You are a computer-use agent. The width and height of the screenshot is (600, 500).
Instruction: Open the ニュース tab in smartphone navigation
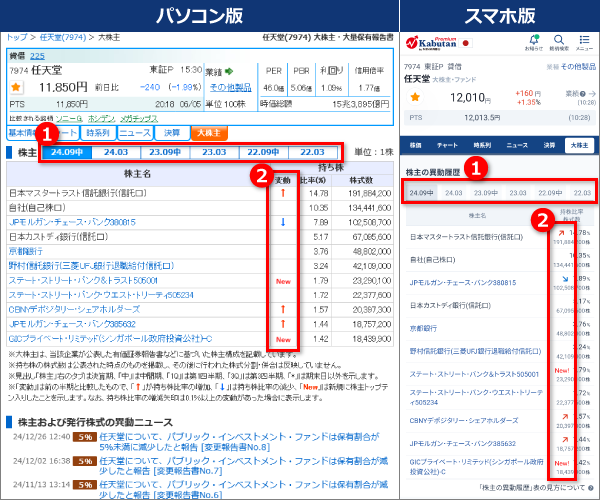[517, 145]
